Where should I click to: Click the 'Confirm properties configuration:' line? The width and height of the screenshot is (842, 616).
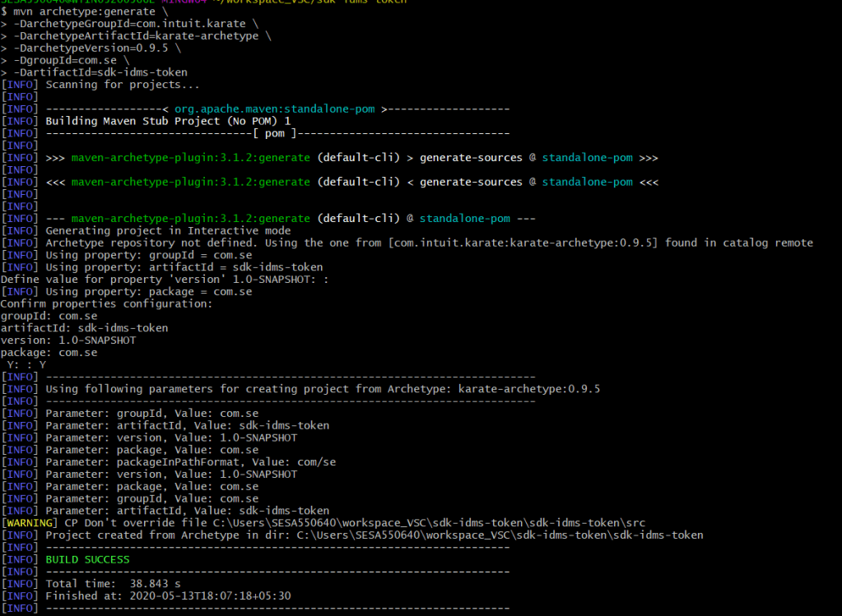pyautogui.click(x=106, y=303)
